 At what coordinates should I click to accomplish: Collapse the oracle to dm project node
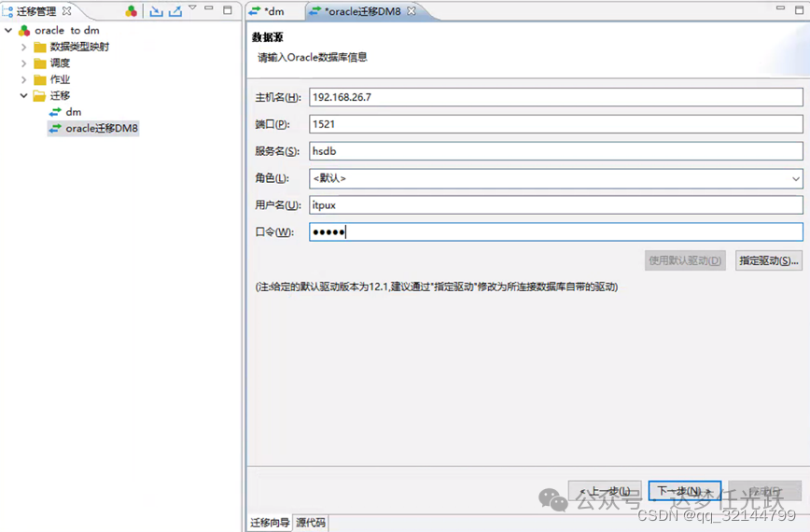coord(8,31)
